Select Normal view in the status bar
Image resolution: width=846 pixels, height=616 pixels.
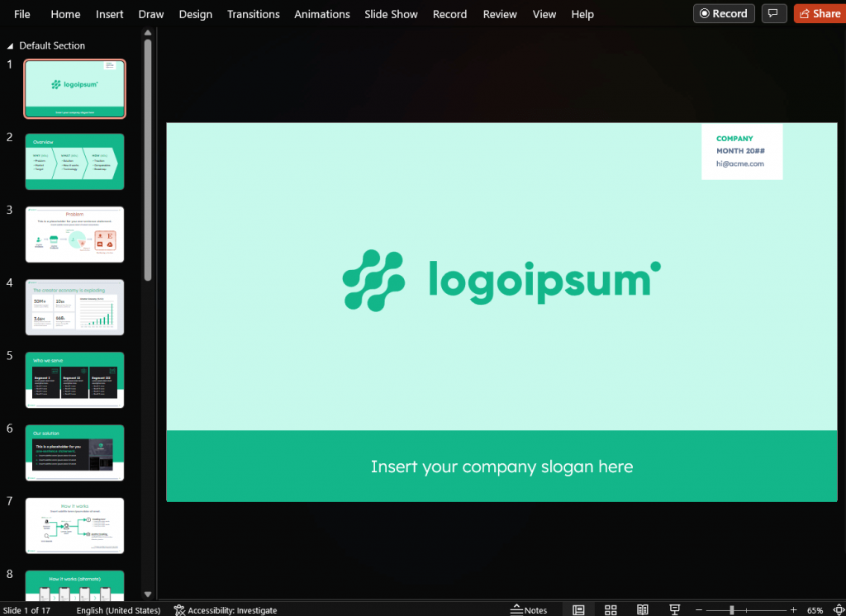[579, 609]
